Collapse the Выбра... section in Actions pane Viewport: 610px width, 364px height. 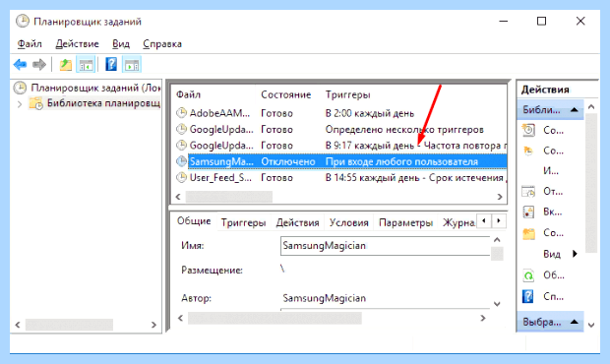[575, 322]
